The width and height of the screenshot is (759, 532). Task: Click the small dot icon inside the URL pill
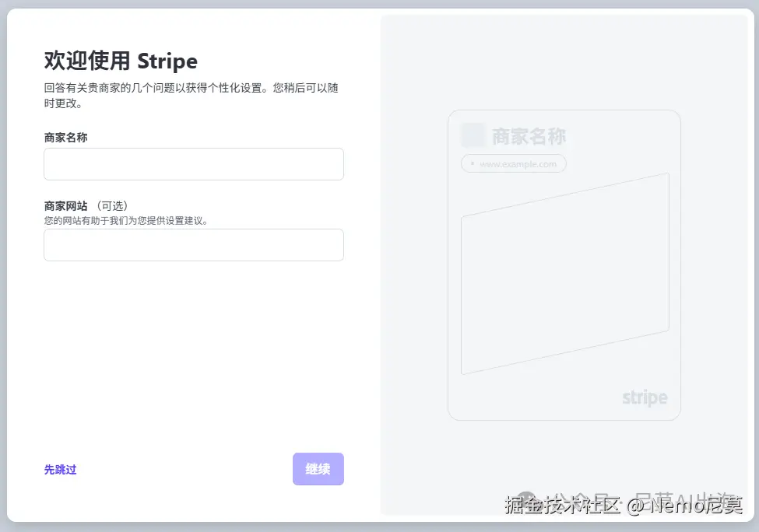point(472,163)
